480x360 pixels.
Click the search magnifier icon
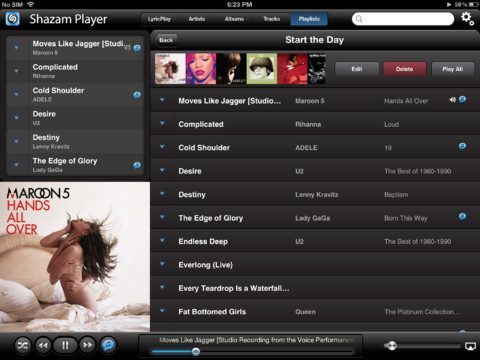coord(359,19)
